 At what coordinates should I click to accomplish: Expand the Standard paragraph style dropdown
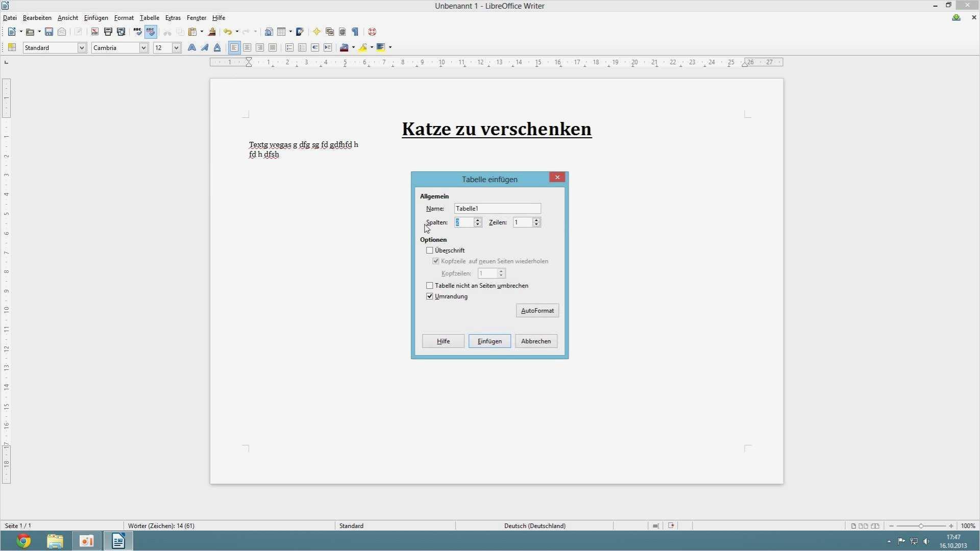pyautogui.click(x=81, y=47)
